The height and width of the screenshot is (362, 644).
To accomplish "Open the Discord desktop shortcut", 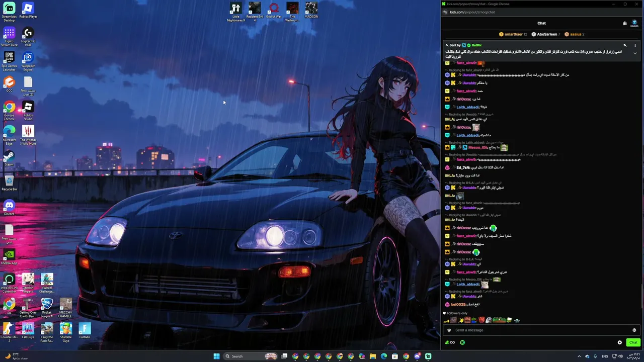I will tap(9, 207).
